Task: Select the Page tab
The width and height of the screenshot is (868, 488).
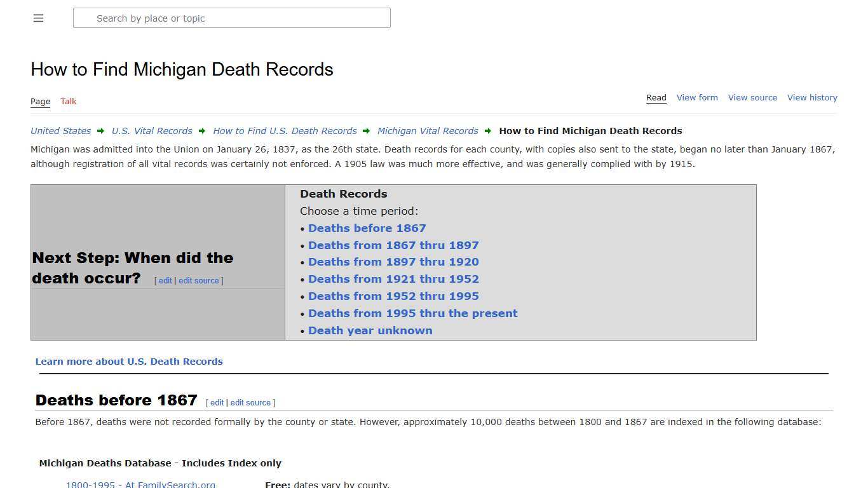Action: tap(40, 101)
